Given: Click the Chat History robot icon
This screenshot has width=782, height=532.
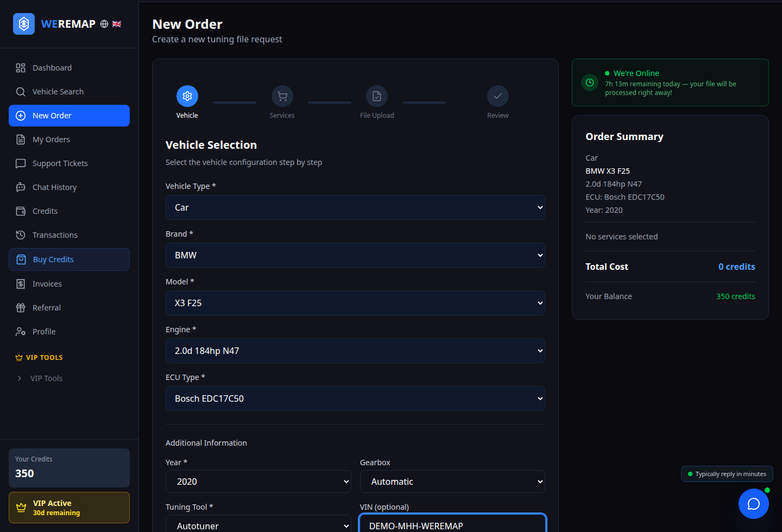Looking at the screenshot, I should coord(21,187).
